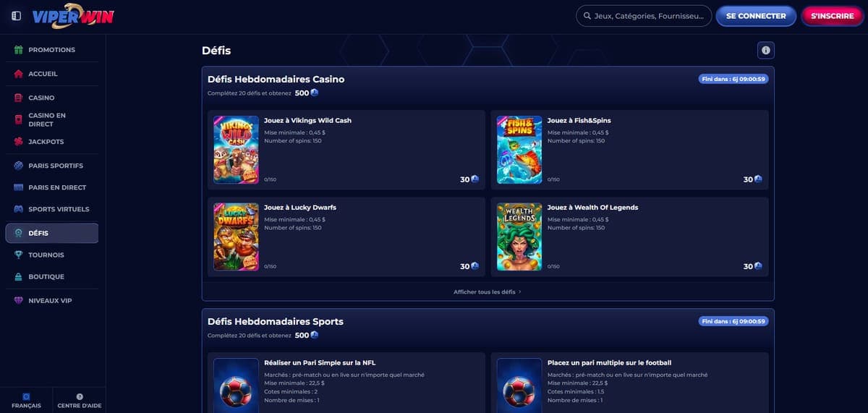
Task: Click the title Jouez à Vikings Wild Cash
Action: pos(307,120)
